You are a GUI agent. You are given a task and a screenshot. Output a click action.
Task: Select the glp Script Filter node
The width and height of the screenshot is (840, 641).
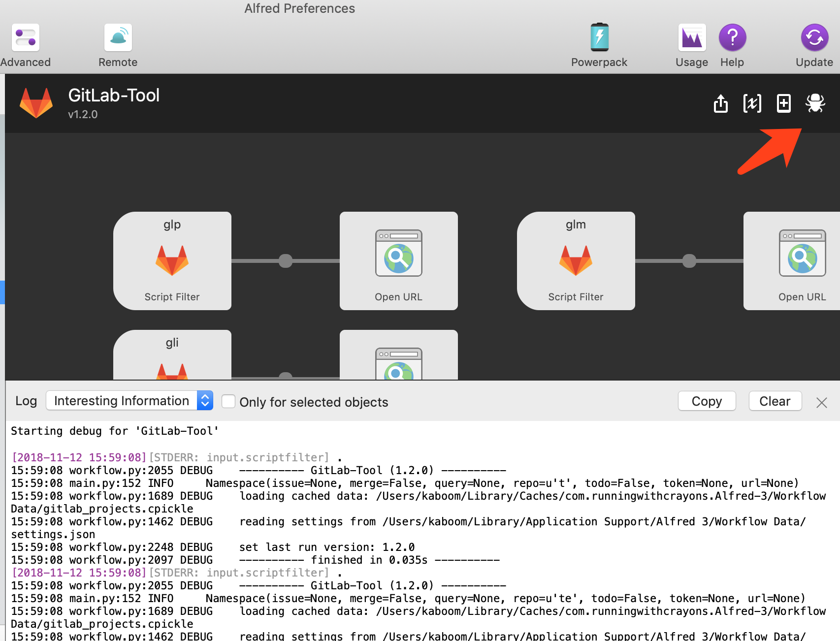pos(172,260)
